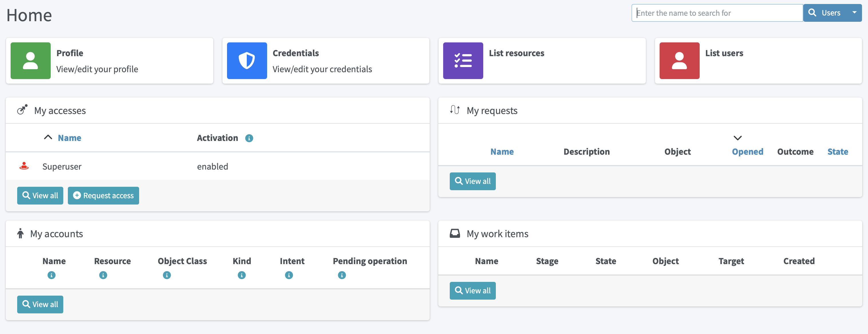Open the Users search type dropdown arrow
Image resolution: width=868 pixels, height=334 pixels.
(x=854, y=13)
